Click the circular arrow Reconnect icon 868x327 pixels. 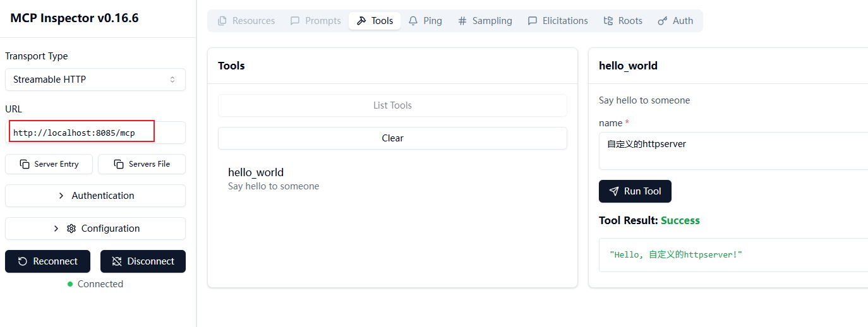coord(23,261)
